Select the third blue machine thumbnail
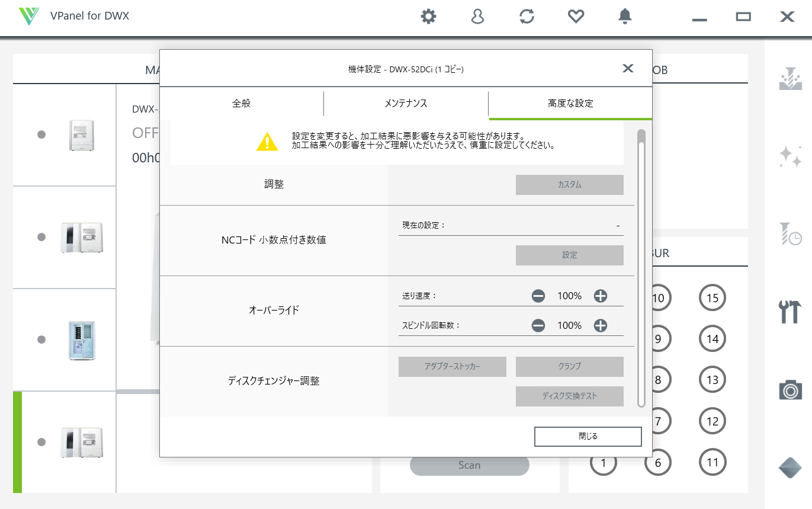The width and height of the screenshot is (812, 509). click(82, 340)
